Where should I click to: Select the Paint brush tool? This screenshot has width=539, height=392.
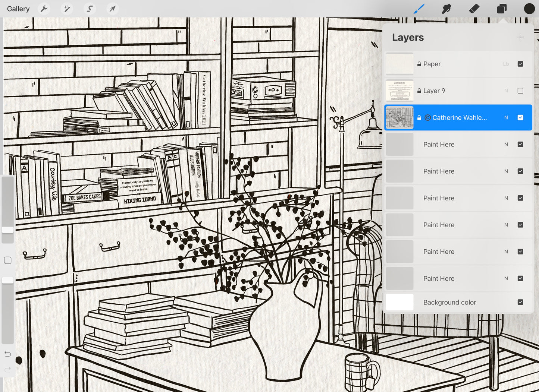pyautogui.click(x=419, y=9)
